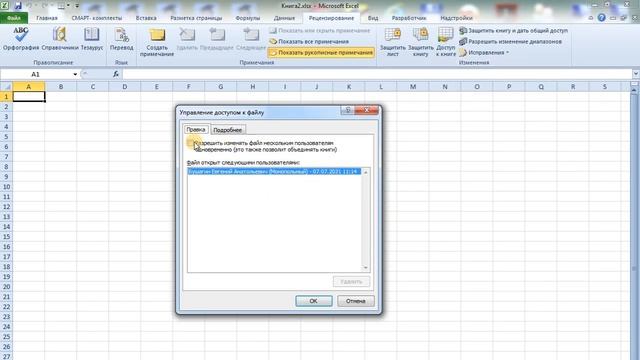The image size is (640, 360).
Task: Click Показать все примечания
Action: coord(309,42)
